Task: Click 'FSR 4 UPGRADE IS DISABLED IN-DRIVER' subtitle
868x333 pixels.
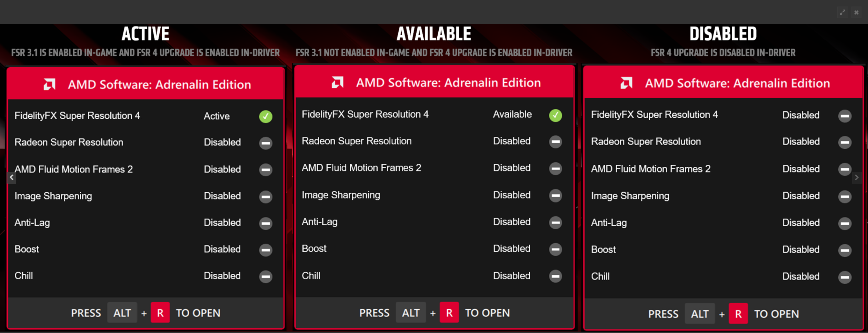Action: click(x=723, y=52)
